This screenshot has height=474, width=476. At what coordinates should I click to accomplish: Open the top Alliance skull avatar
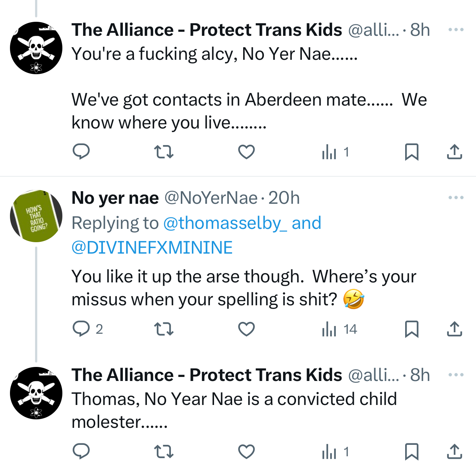pos(36,48)
